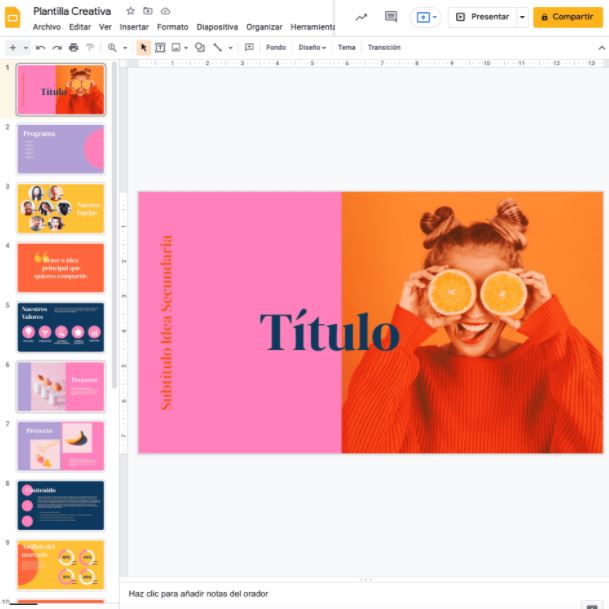Screen dimensions: 609x609
Task: Undo the last action
Action: [40, 47]
